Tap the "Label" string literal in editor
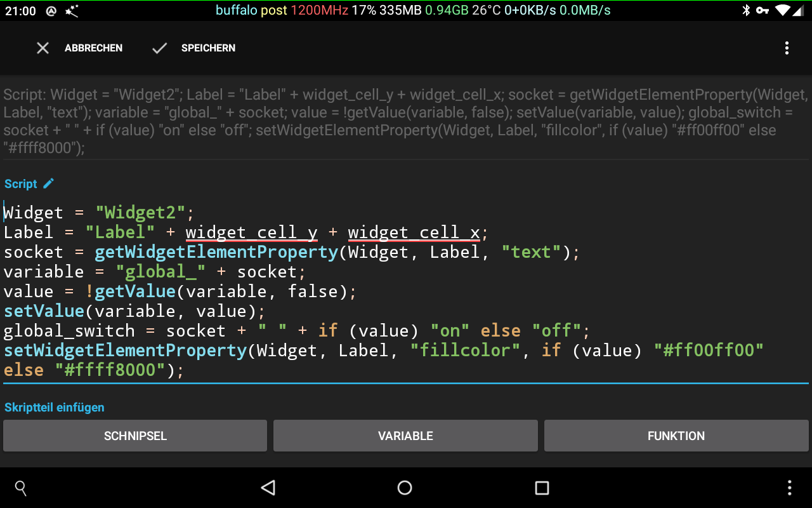 121,232
